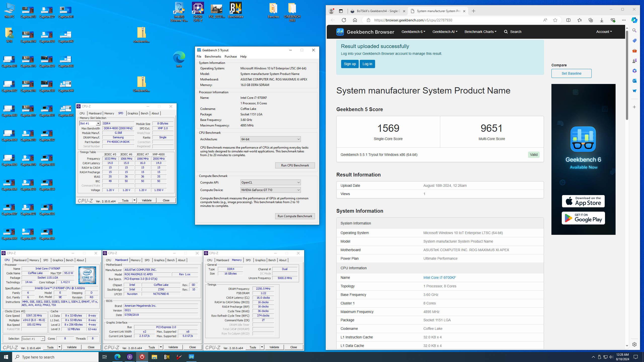The image size is (644, 362).
Task: Add this page to favorites star
Action: click(555, 20)
